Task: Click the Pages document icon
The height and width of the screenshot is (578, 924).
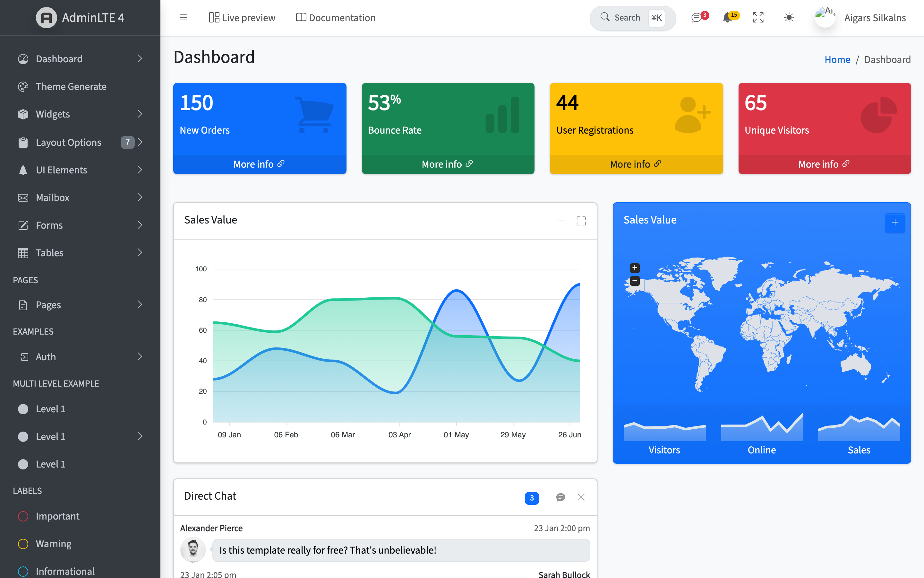Action: tap(23, 305)
